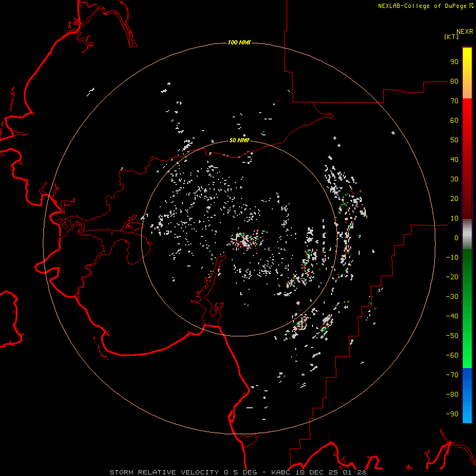
Task: Click the Storm Relative Velocity product caption
Action: 237,472
